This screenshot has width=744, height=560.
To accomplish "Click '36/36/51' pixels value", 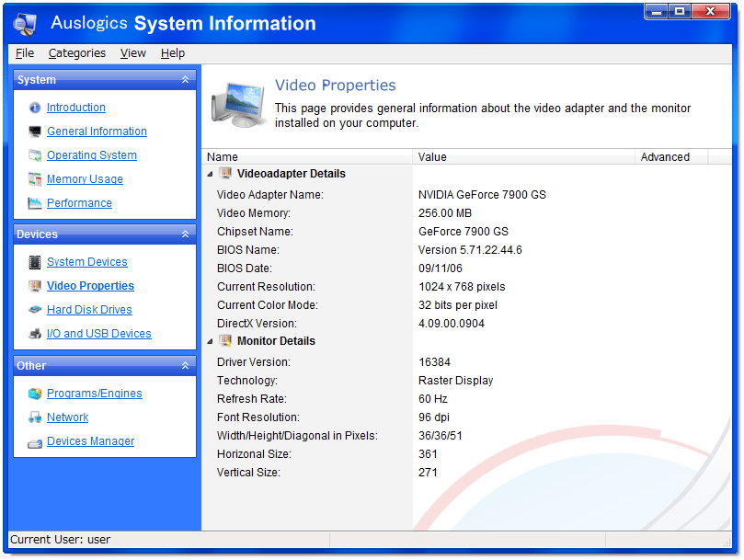I will (440, 436).
